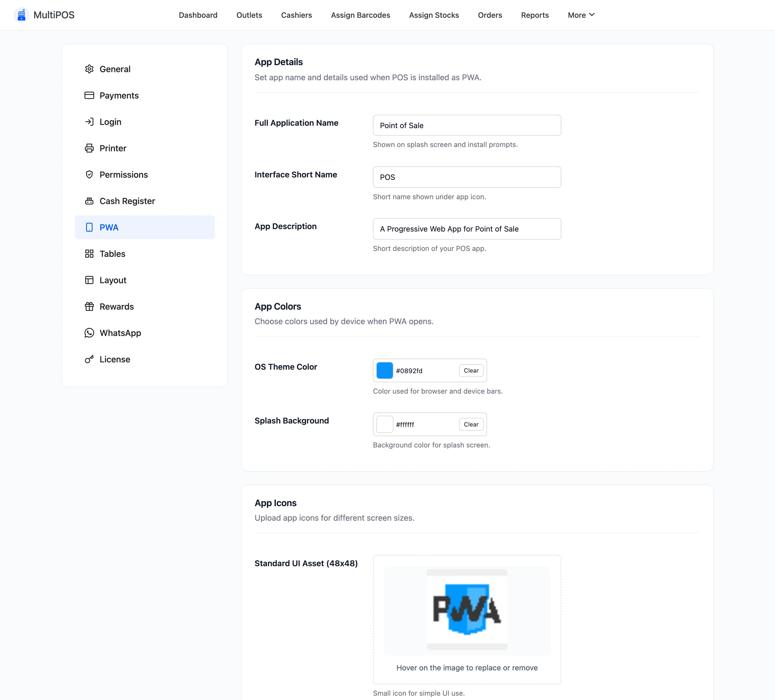Click the PWA phone icon
Viewport: 775px width, 700px height.
tap(89, 227)
